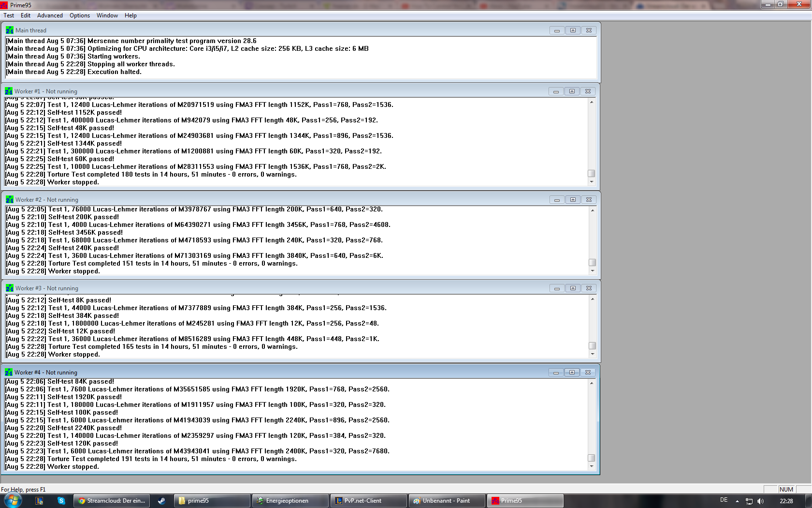
Task: Click the Worker #1 scrollbar thumb
Action: (591, 173)
